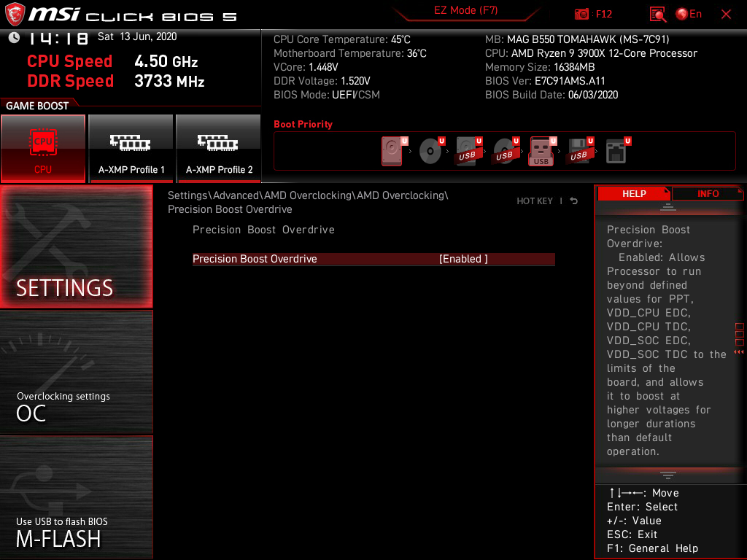Click the back arrow beside HOT KEY
The image size is (747, 560).
coord(574,201)
